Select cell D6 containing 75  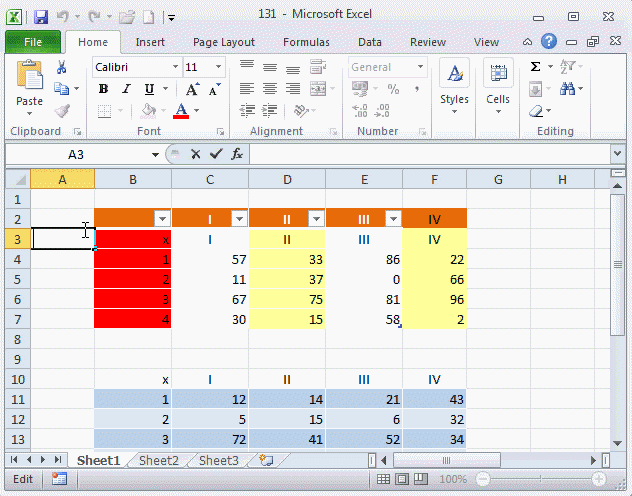287,298
